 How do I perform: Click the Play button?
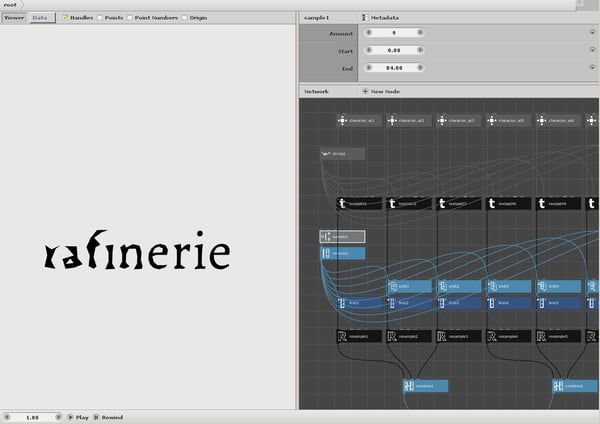pyautogui.click(x=78, y=417)
